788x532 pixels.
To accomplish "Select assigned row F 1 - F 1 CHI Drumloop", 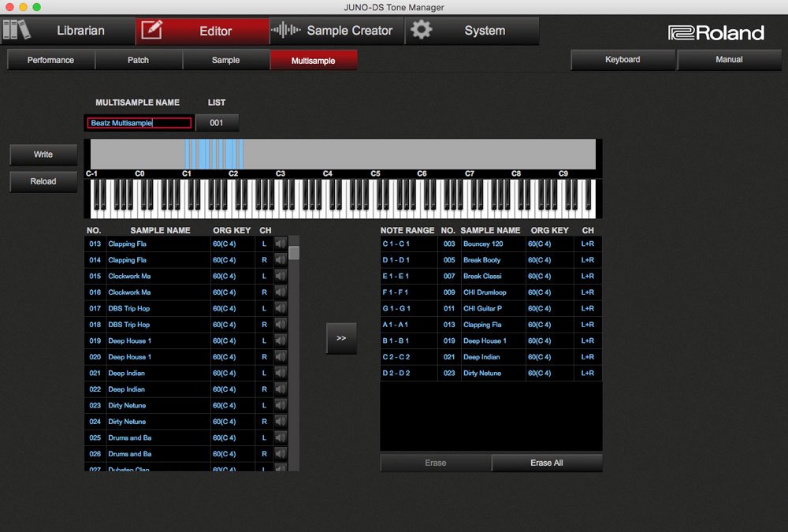I will [x=491, y=292].
